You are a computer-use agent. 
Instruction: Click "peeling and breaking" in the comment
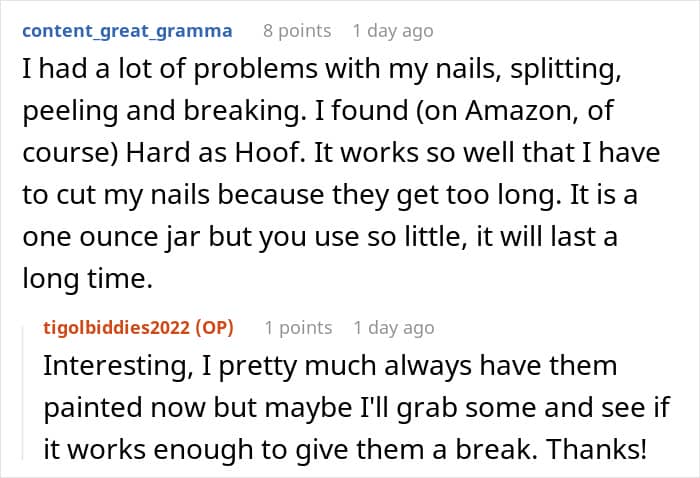[x=161, y=112]
